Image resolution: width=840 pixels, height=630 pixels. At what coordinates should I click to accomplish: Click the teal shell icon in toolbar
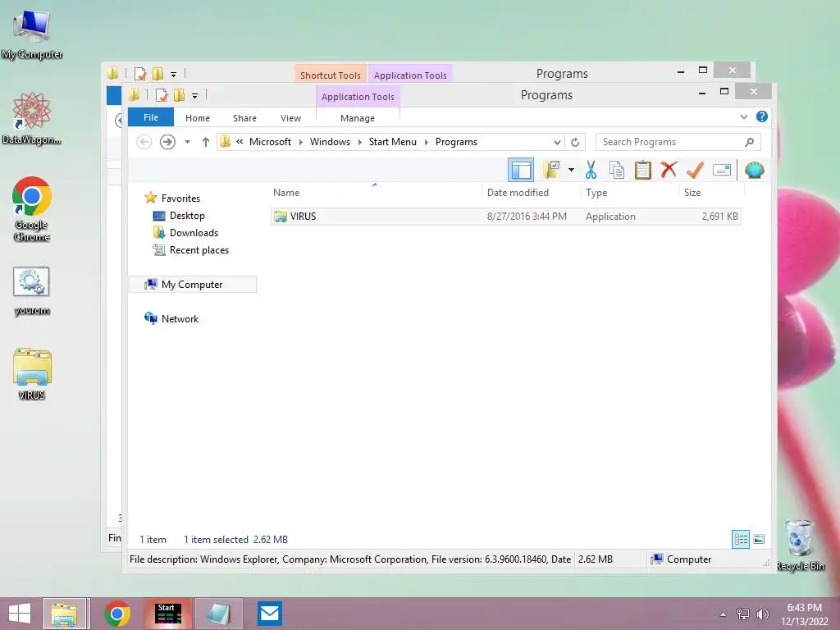click(x=755, y=171)
